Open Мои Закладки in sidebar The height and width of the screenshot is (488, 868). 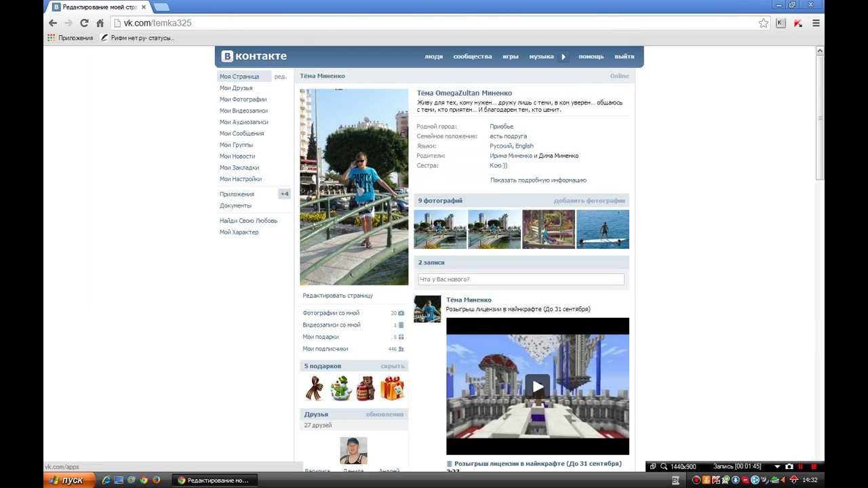pos(239,167)
